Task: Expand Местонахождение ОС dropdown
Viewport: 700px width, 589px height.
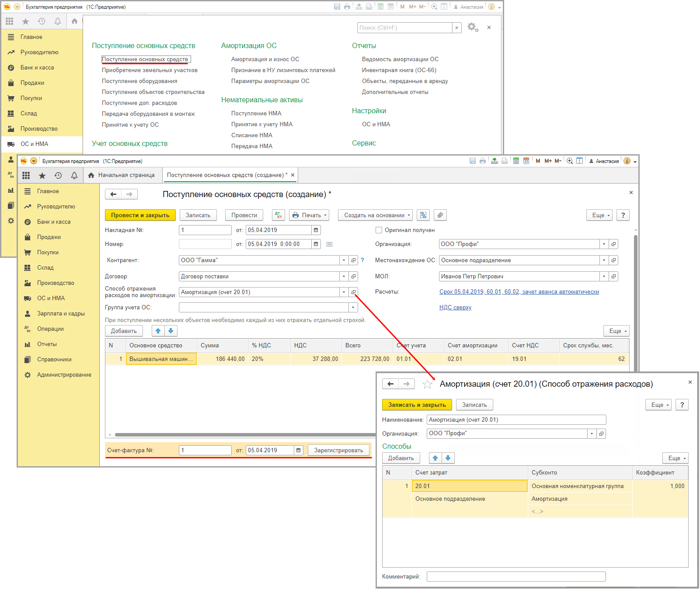Action: point(604,260)
